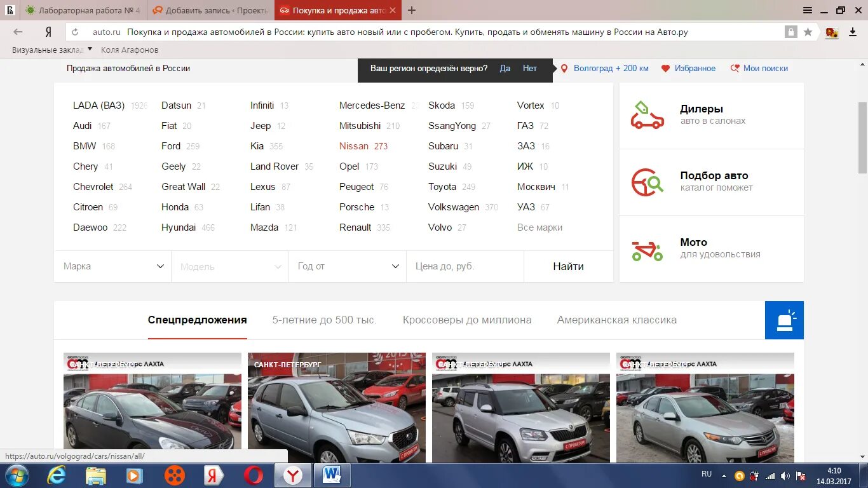The height and width of the screenshot is (488, 868).
Task: Select the Спецпредложения tab
Action: tap(197, 320)
